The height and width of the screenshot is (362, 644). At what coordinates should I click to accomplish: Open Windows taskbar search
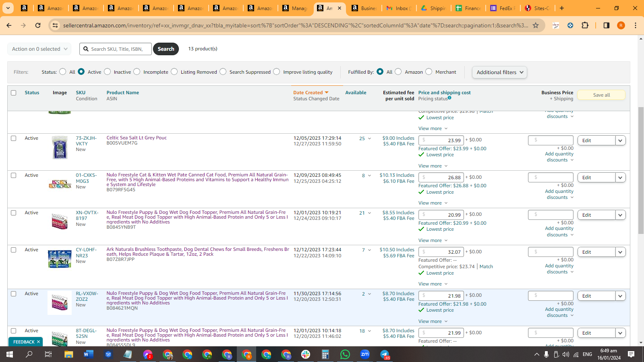pos(29,354)
